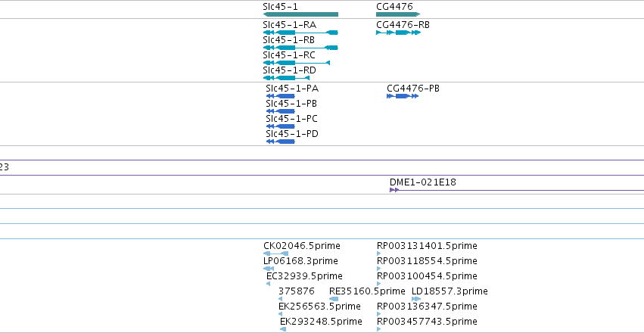Click the LP06168.3prime EST label
This screenshot has height=333, width=644.
300,261
